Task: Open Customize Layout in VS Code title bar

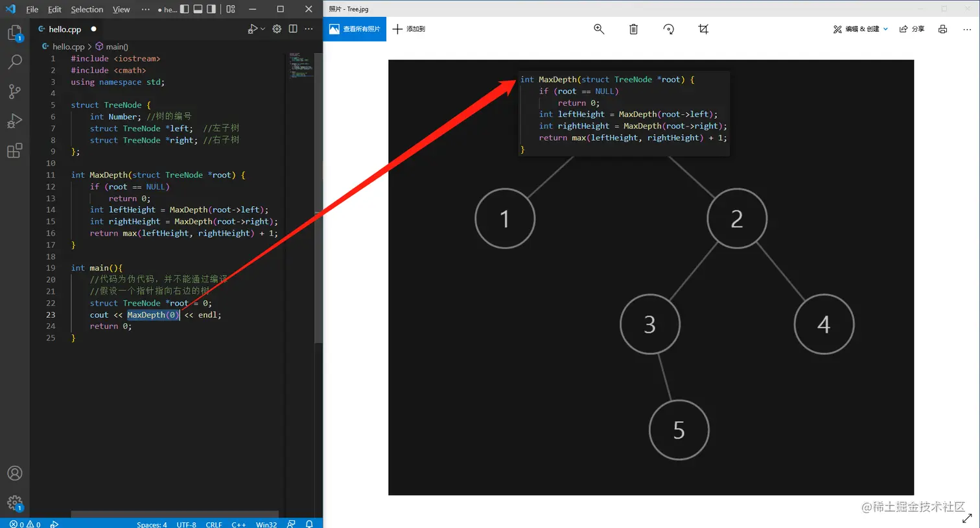Action: click(x=231, y=9)
